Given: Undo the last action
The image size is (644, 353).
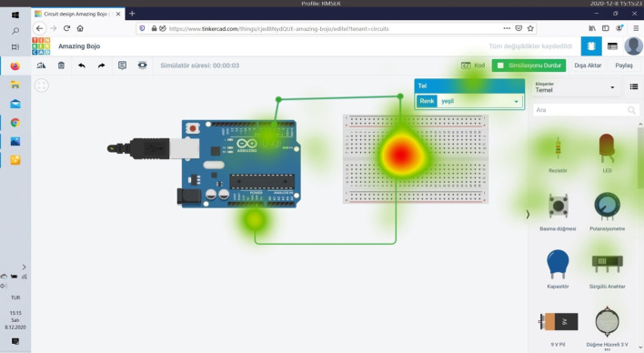Looking at the screenshot, I should [81, 66].
